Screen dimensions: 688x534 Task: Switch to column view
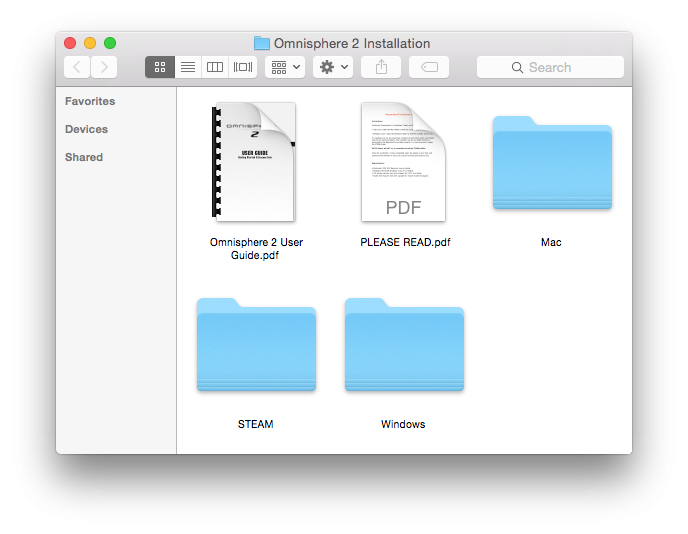(x=215, y=67)
